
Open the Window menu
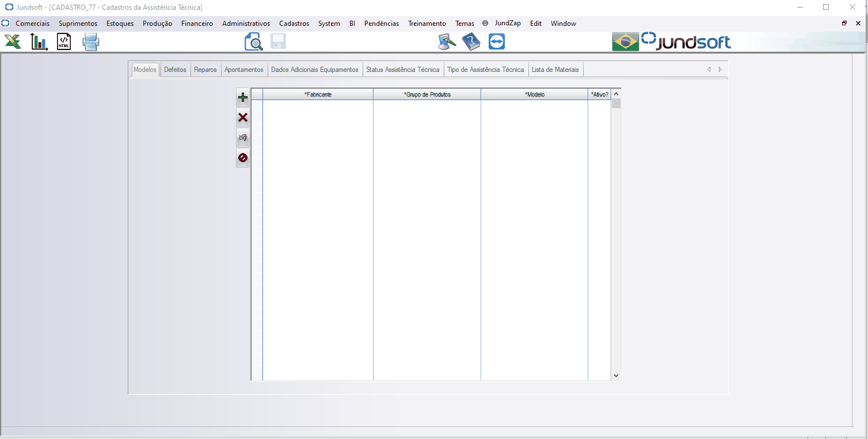[563, 24]
